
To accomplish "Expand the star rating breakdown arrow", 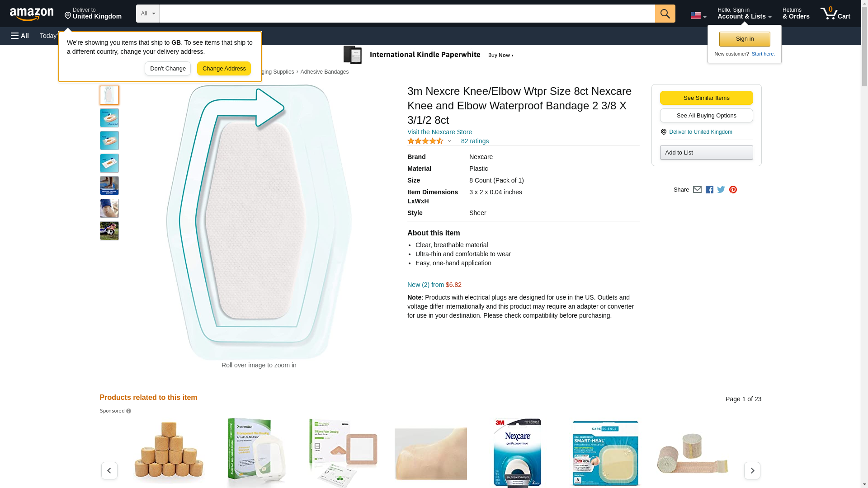I will (x=449, y=141).
